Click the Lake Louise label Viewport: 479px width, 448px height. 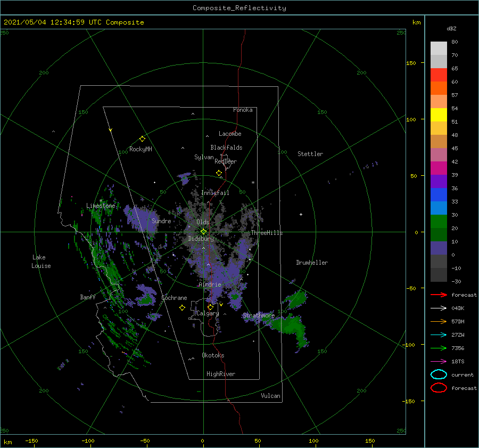click(41, 262)
